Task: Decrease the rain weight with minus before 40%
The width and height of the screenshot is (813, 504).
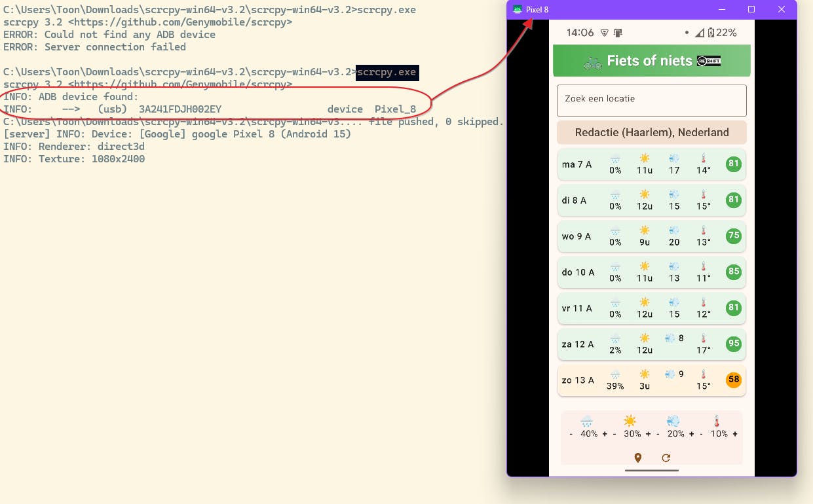Action: tap(571, 434)
